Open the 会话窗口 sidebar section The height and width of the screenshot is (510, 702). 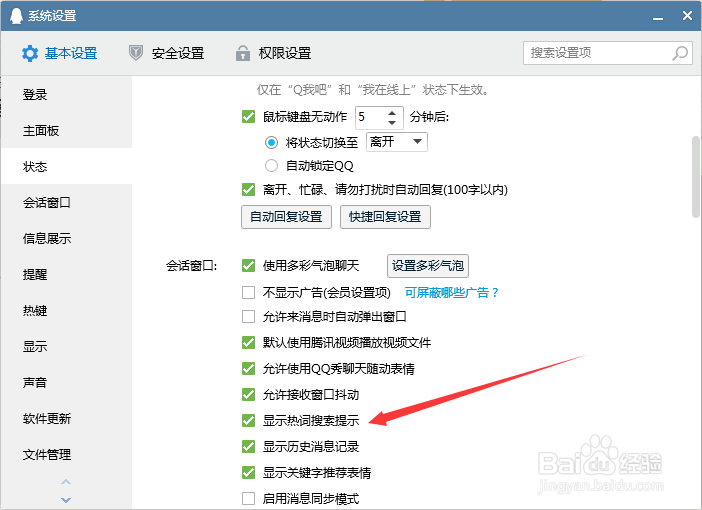[x=66, y=202]
